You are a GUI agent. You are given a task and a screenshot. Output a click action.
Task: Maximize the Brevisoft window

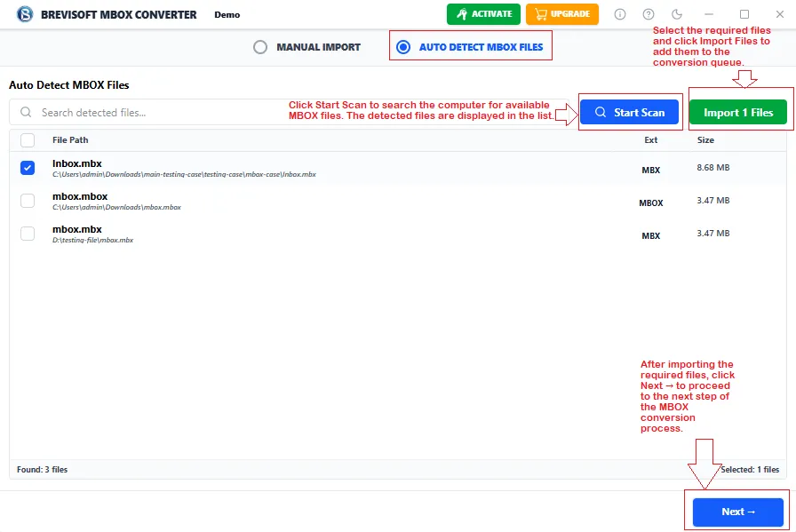pos(744,14)
